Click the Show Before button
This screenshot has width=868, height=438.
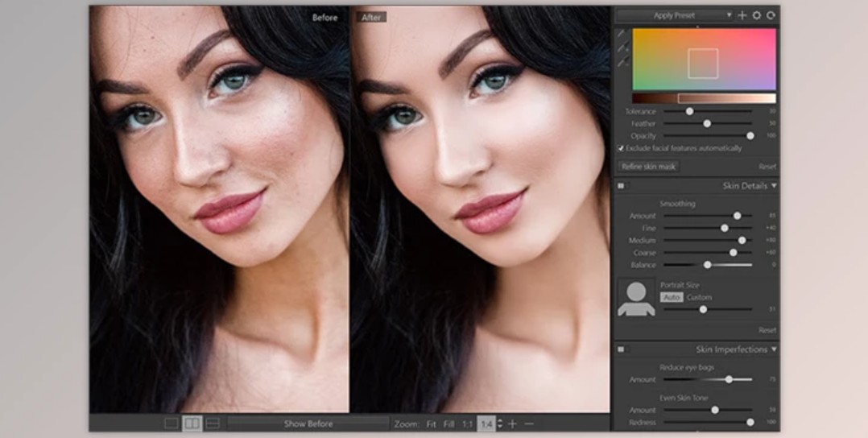pos(308,424)
